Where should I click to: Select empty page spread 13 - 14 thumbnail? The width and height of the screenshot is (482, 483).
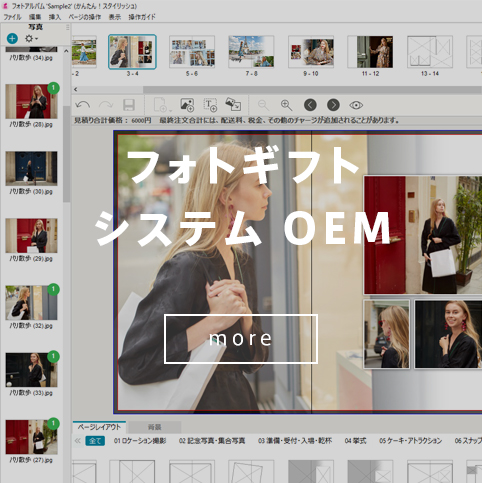tap(430, 52)
